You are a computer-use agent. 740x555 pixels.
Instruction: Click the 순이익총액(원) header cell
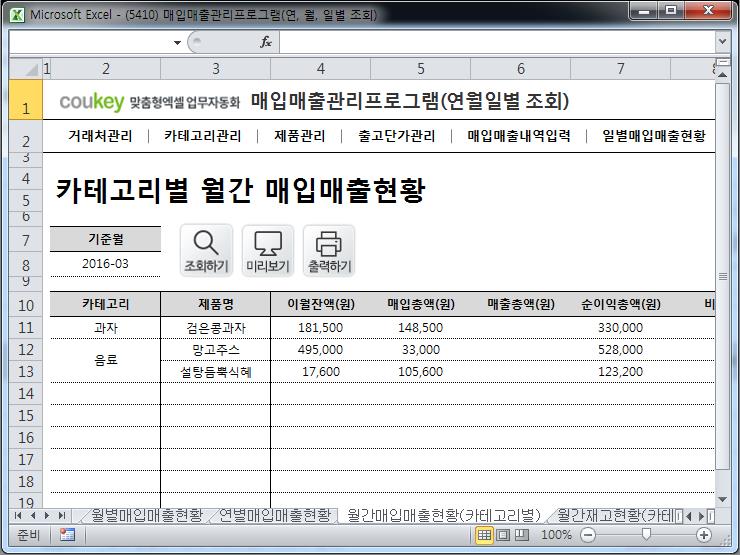[621, 304]
